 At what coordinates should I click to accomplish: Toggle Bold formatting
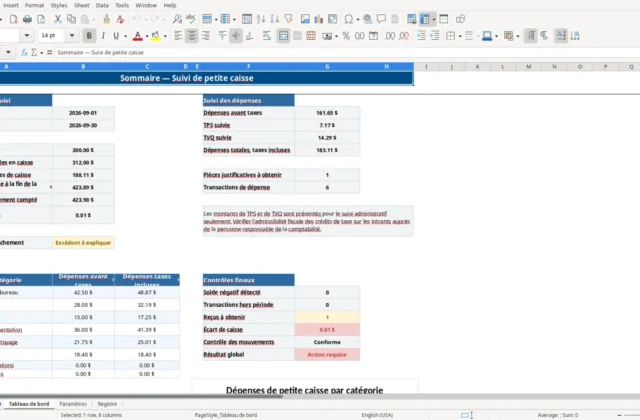click(x=89, y=36)
